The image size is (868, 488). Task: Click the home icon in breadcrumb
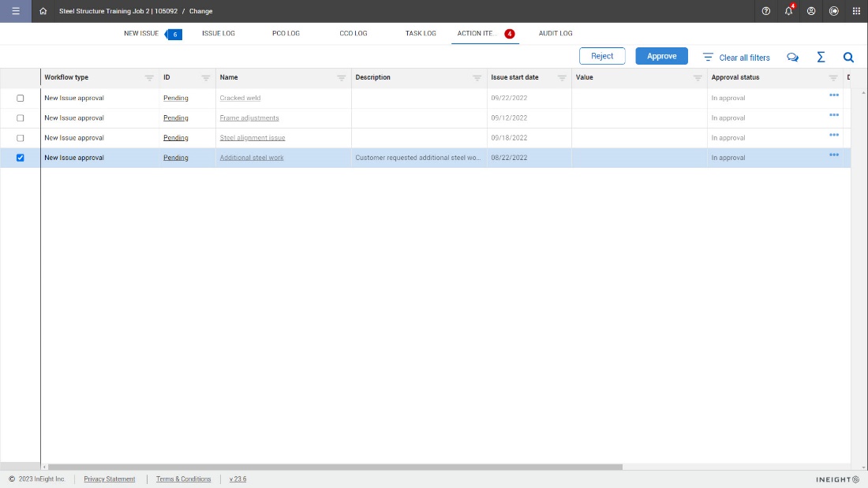click(43, 11)
